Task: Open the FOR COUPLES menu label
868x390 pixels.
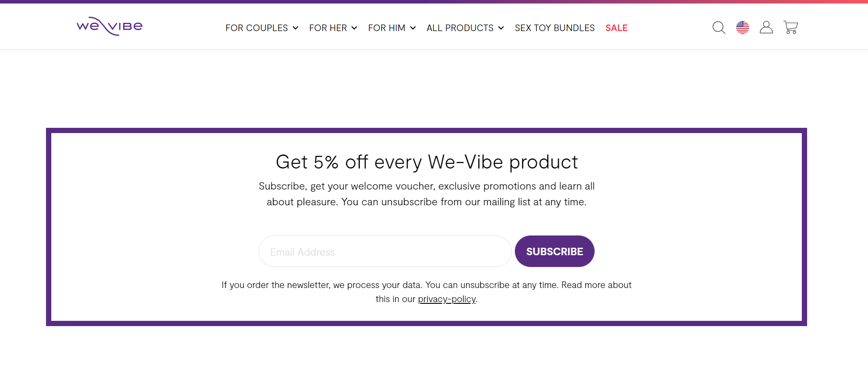Action: point(256,28)
